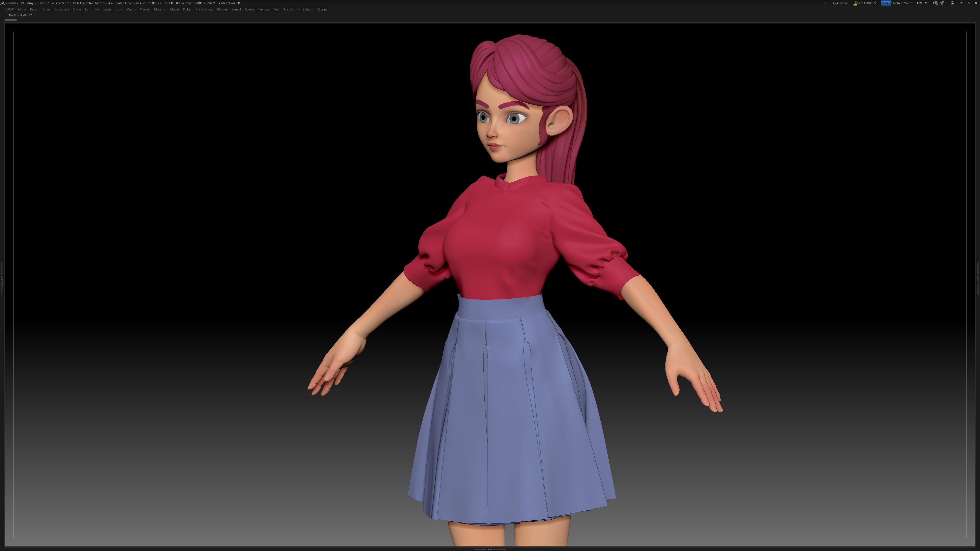
Task: Click the DefaultZScript button
Action: 903,3
